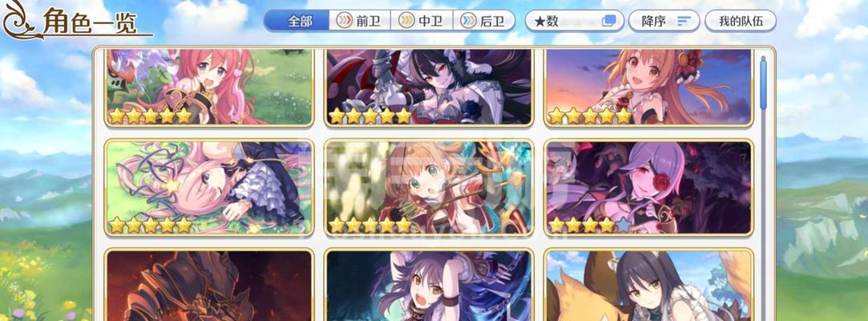Click the blue stacked-cards icon in ★数
The width and height of the screenshot is (868, 321).
point(609,21)
